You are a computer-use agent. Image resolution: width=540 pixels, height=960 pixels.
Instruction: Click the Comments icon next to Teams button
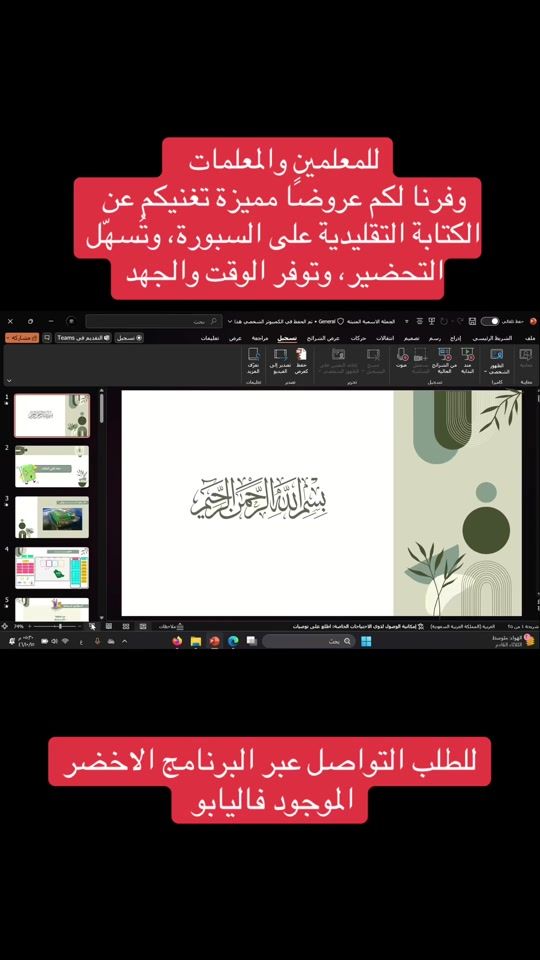click(47, 338)
